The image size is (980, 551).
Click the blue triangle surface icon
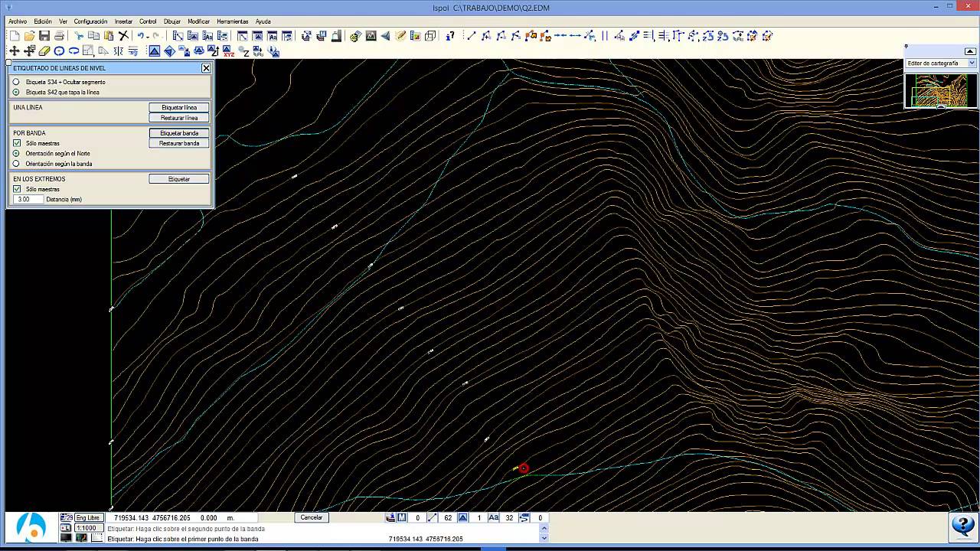tap(155, 51)
